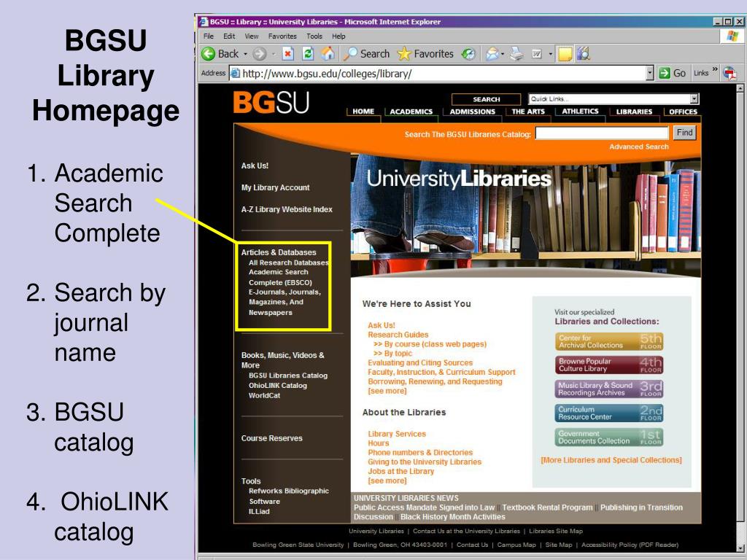
Task: Click the PDF icon beside Links
Action: 729,74
